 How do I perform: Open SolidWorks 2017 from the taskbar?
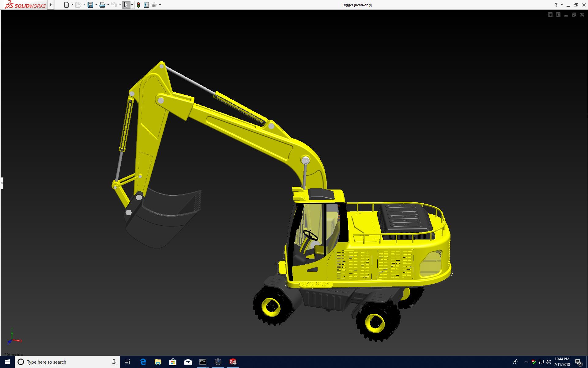click(x=233, y=362)
